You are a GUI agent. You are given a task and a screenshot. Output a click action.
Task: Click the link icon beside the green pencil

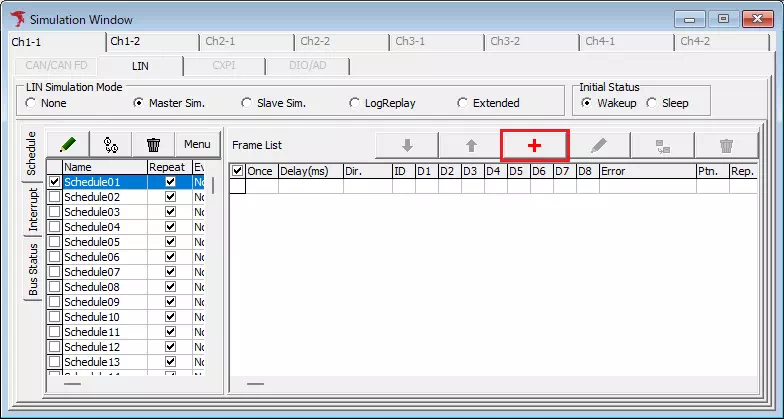[111, 145]
